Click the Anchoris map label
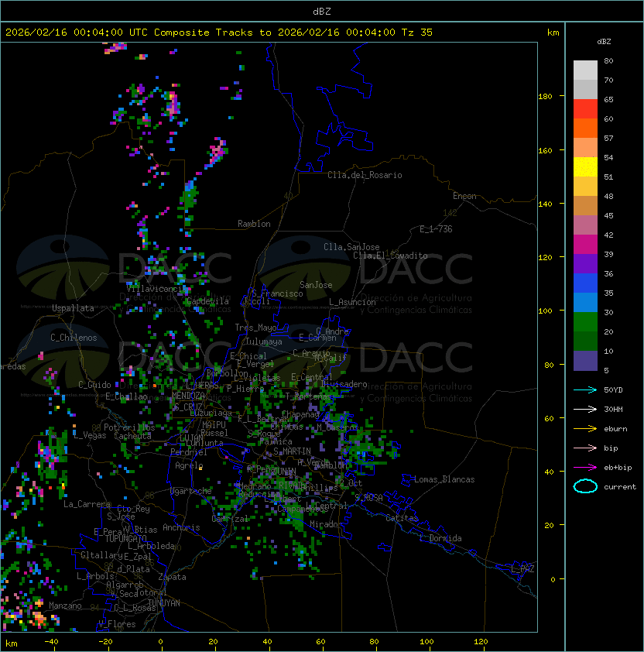Image resolution: width=644 pixels, height=652 pixels. point(181,527)
